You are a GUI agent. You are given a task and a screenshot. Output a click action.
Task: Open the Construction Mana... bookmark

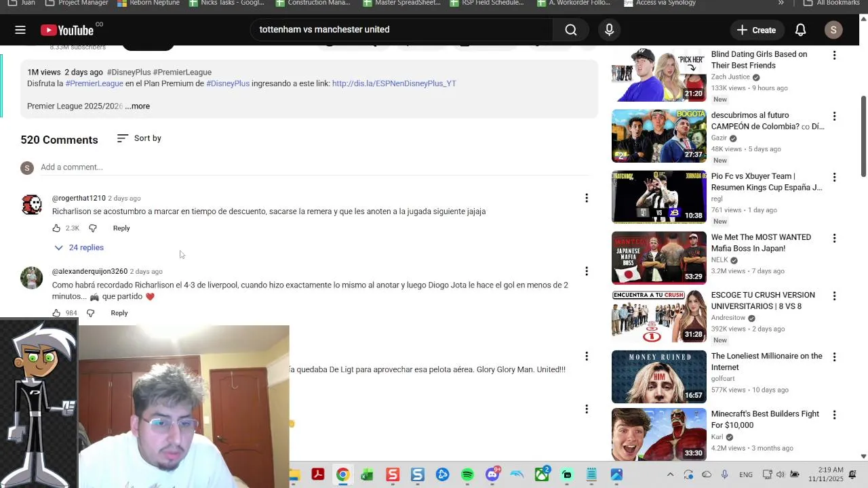pos(312,3)
